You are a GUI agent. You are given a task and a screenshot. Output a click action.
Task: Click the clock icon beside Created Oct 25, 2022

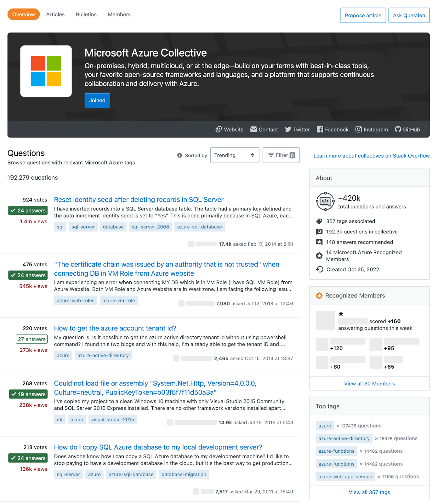click(x=320, y=269)
